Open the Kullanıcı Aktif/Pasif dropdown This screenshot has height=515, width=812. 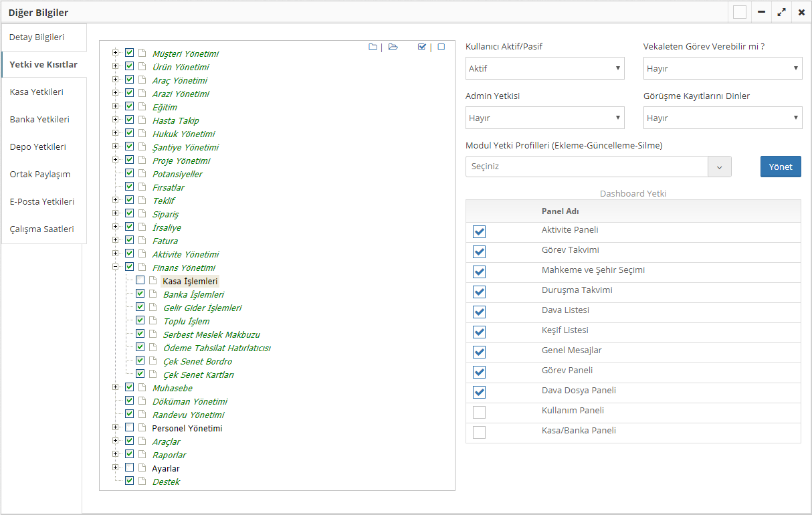tap(544, 68)
